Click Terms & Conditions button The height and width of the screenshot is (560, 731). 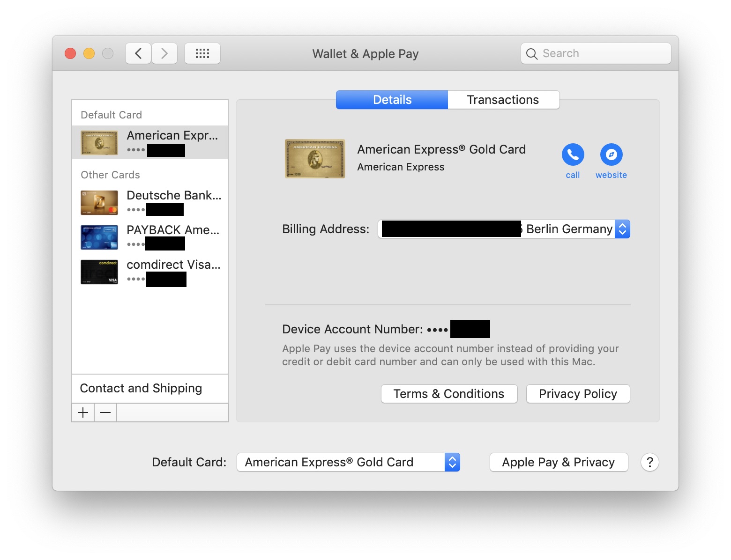click(x=449, y=394)
